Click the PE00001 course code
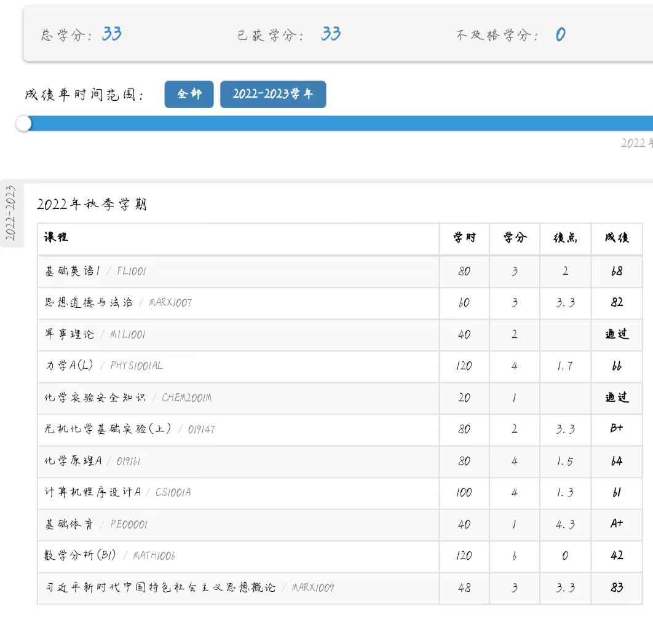This screenshot has height=644, width=653. (x=129, y=524)
